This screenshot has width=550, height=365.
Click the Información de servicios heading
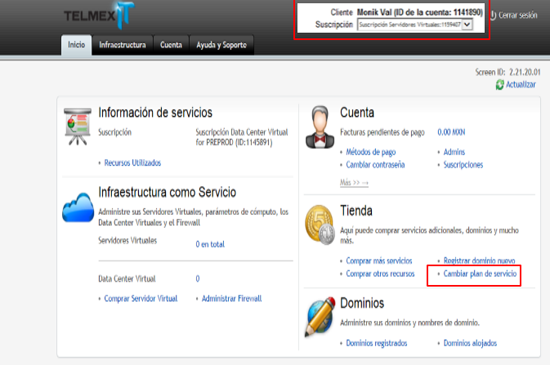(155, 113)
